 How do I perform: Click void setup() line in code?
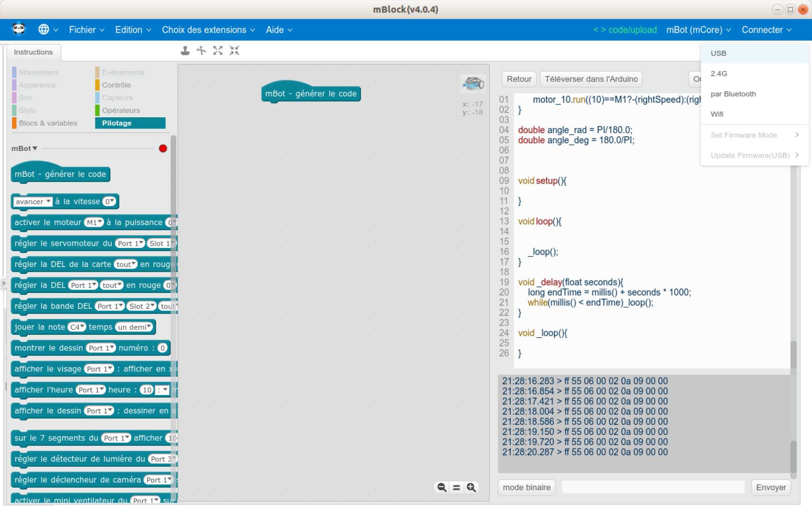pos(542,181)
